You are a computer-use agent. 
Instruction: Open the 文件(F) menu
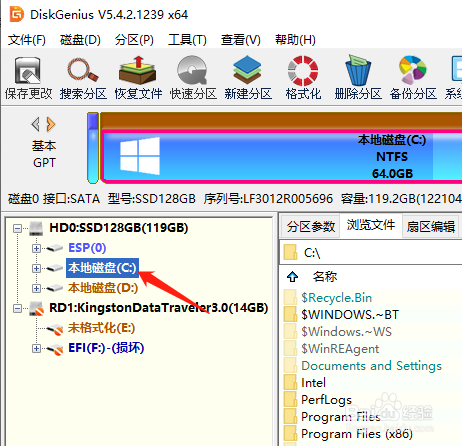tap(27, 40)
